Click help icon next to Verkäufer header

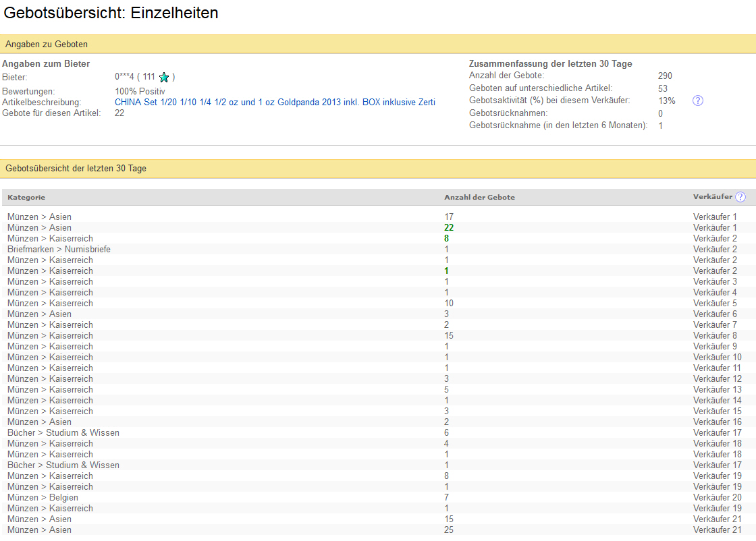740,197
